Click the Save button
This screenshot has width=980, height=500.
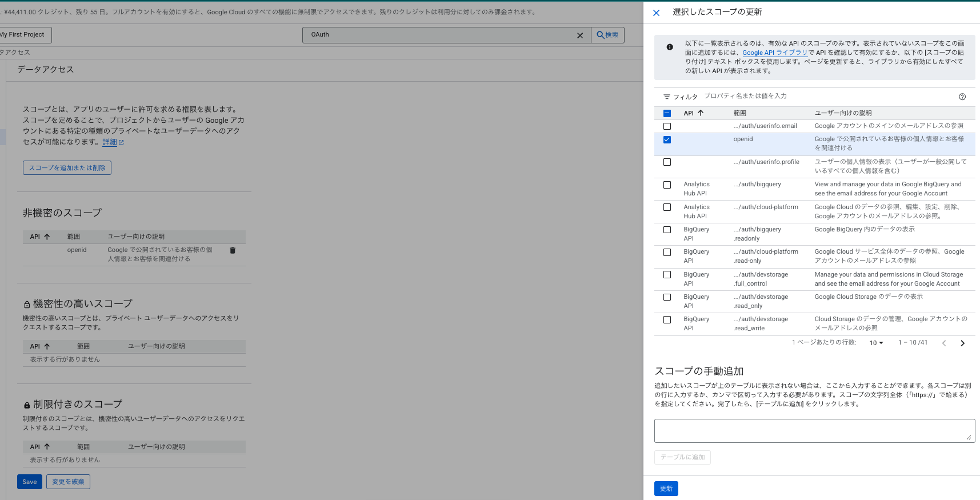coord(30,482)
